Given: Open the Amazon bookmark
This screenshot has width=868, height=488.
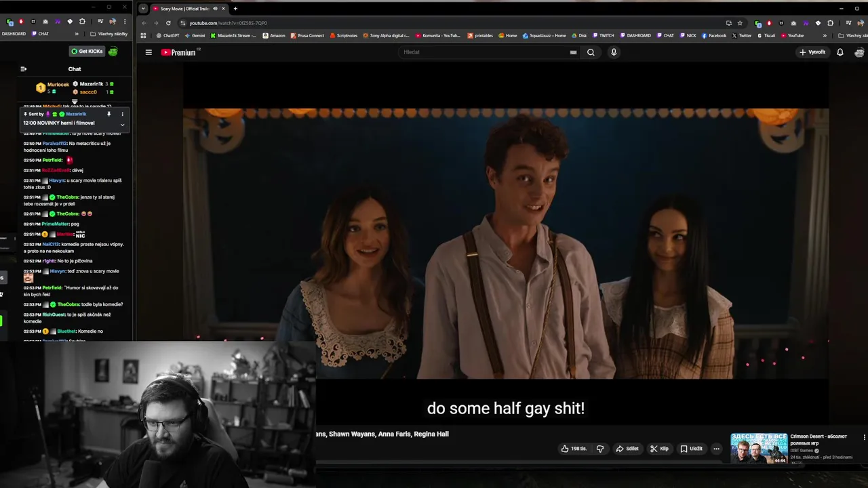Looking at the screenshot, I should (x=274, y=35).
